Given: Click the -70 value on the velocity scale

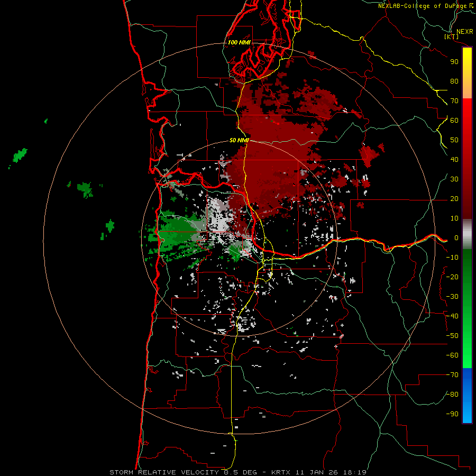Looking at the screenshot, I should [452, 375].
